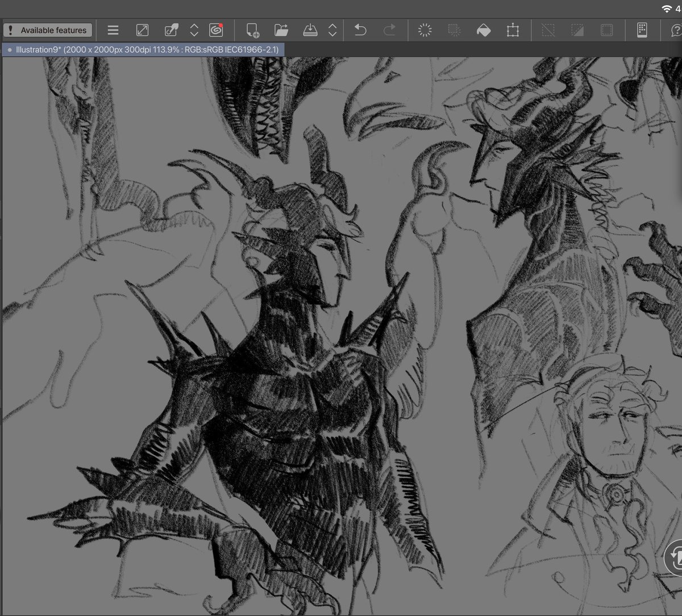Image resolution: width=682 pixels, height=616 pixels.
Task: Clear the layer with the spinner icon
Action: (425, 30)
